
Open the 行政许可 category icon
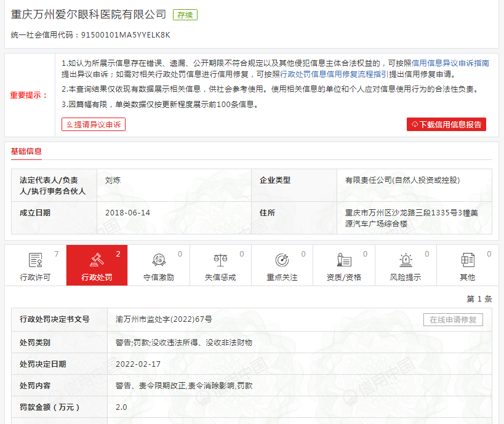coord(35,260)
